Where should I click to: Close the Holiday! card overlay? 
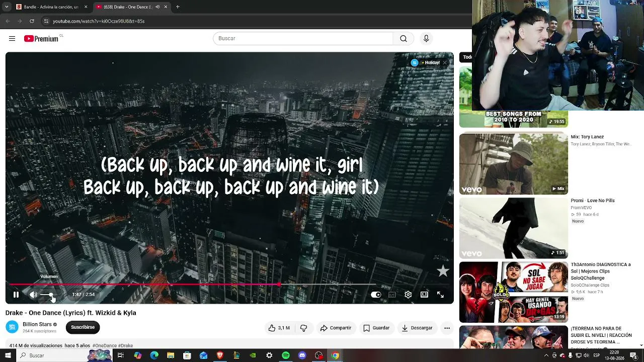coord(445,63)
